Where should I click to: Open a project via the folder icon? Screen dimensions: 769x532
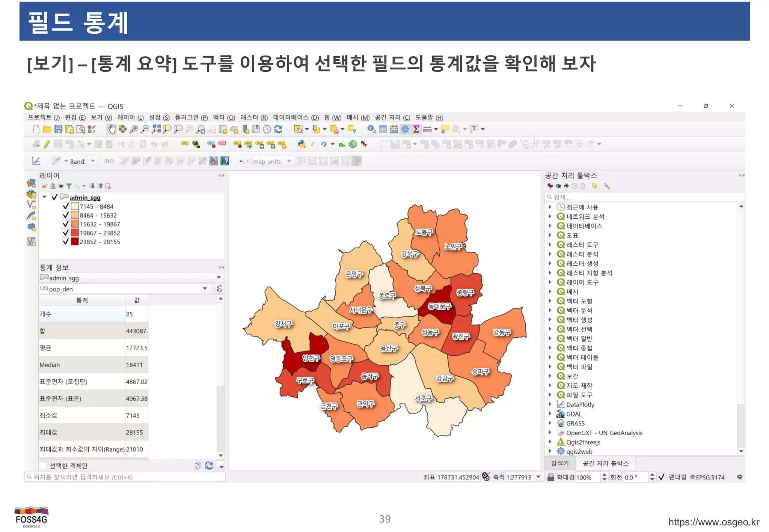tap(47, 129)
